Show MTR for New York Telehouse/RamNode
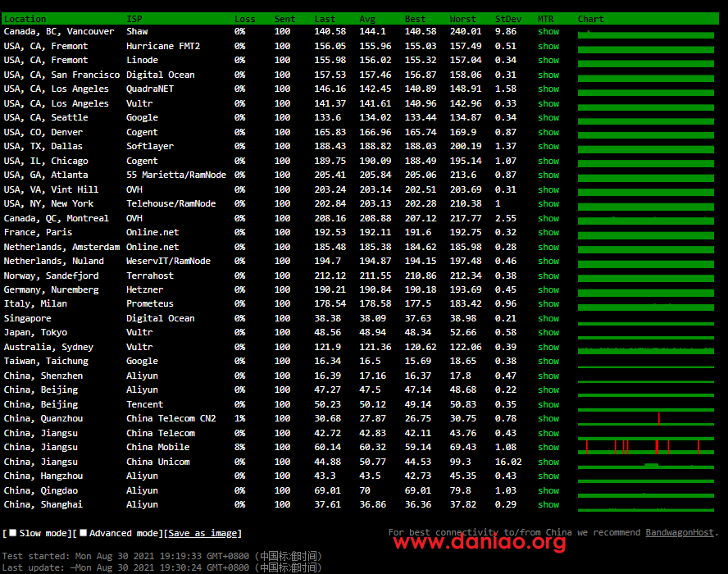The image size is (728, 574). coord(548,204)
